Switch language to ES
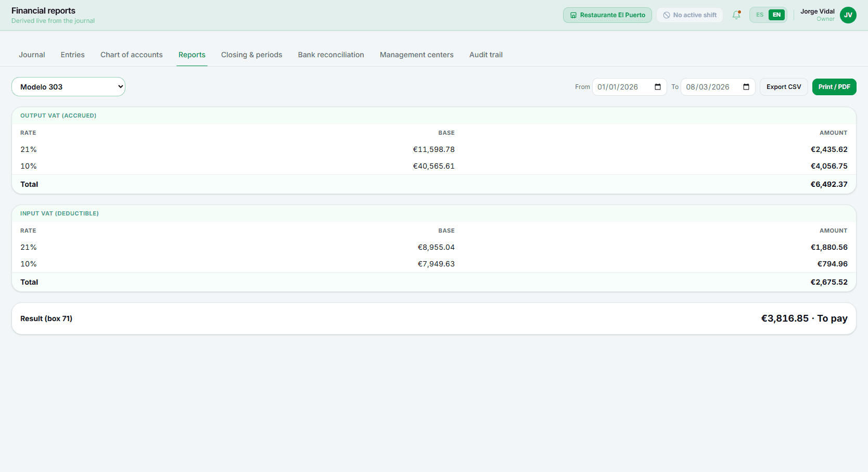 [x=760, y=15]
